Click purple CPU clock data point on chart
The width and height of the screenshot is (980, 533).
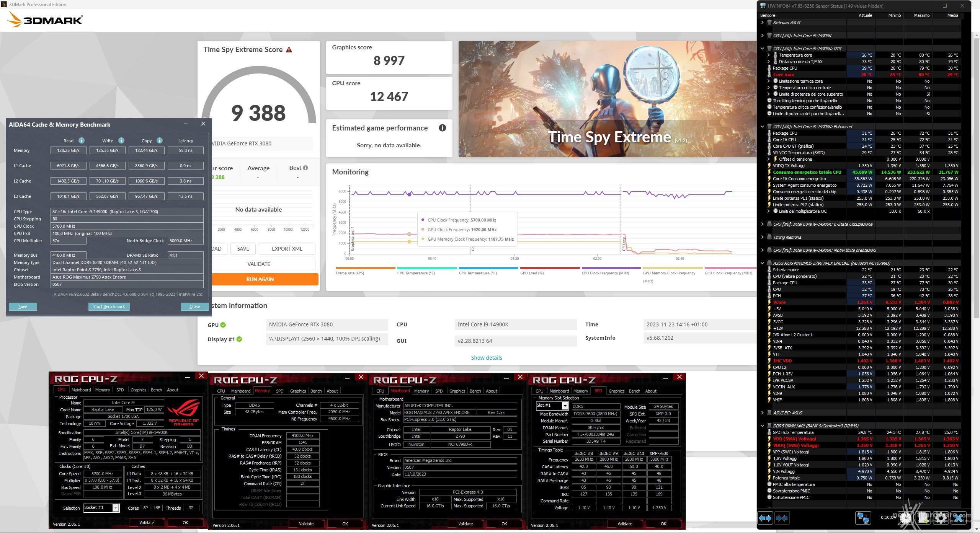pos(409,194)
